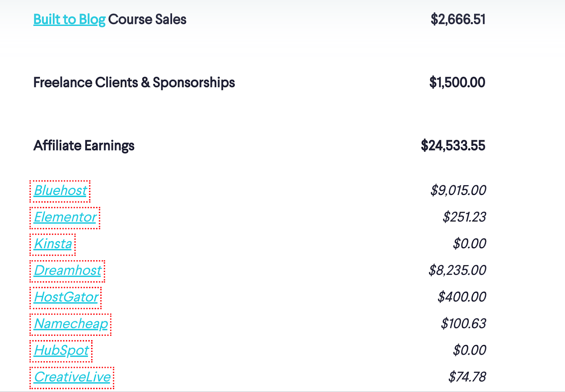Screen dimensions: 565x392
Task: Click the $251.23 Elementor earnings
Action: (x=464, y=217)
